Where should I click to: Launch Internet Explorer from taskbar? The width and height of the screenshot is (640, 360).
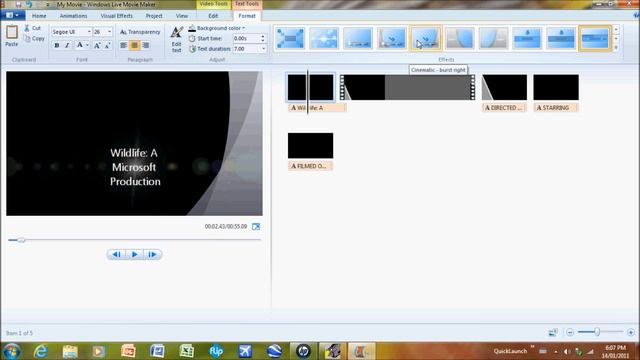point(41,351)
